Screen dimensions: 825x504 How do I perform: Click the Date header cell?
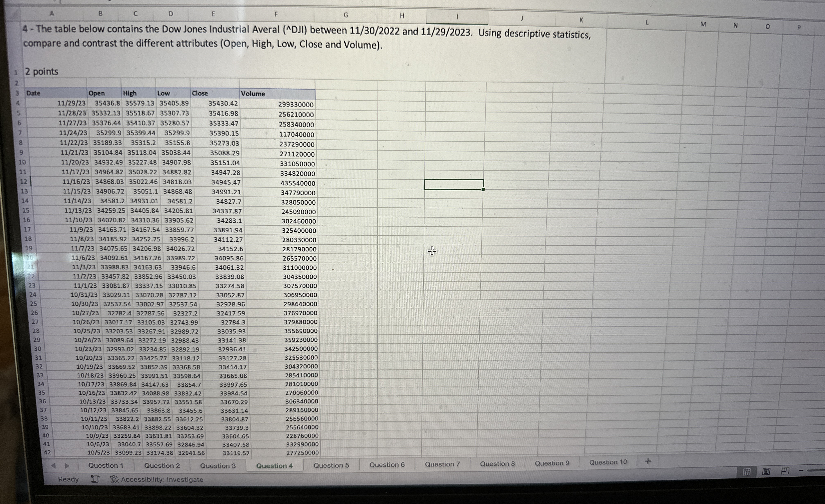tap(56, 93)
